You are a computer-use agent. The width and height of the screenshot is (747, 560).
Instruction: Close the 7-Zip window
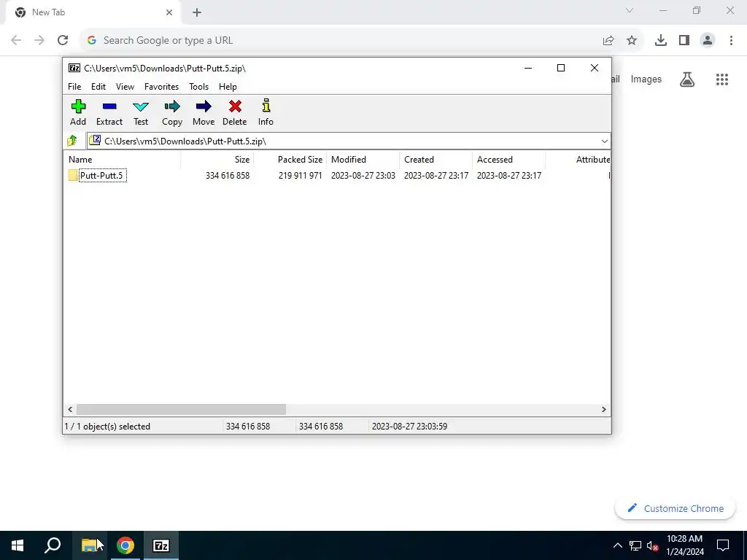click(x=595, y=68)
